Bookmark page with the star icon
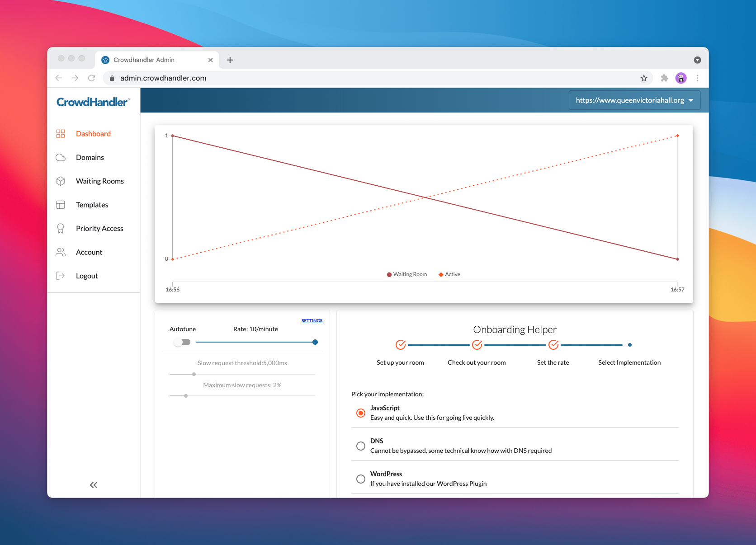 click(x=644, y=78)
